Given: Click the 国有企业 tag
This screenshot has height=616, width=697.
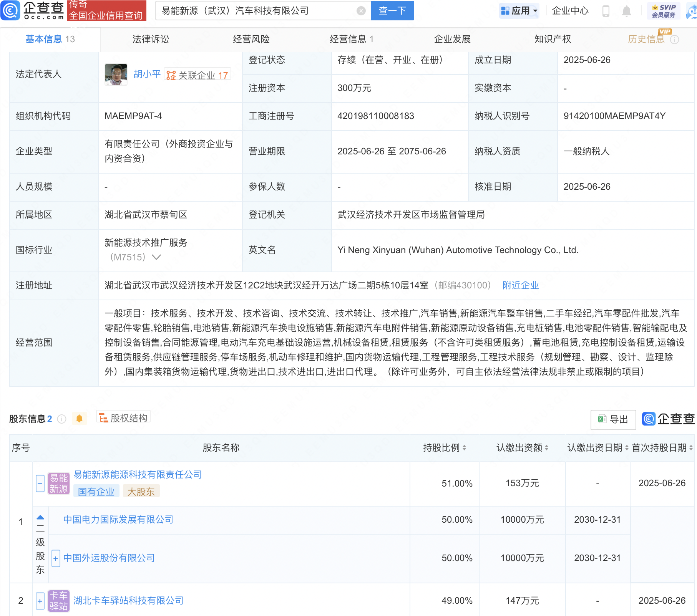Looking at the screenshot, I should [x=96, y=492].
